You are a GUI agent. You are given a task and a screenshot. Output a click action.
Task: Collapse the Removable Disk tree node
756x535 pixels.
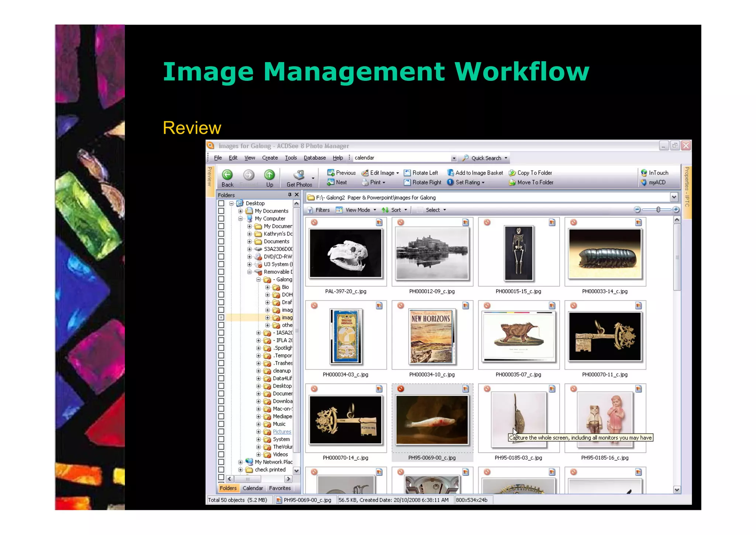click(x=250, y=272)
